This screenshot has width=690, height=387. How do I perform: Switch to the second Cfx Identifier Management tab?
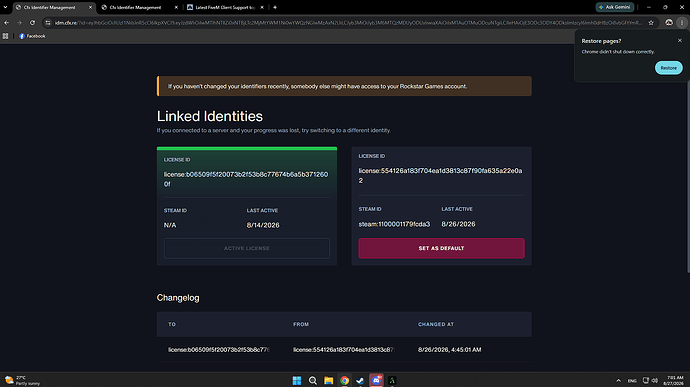point(135,7)
